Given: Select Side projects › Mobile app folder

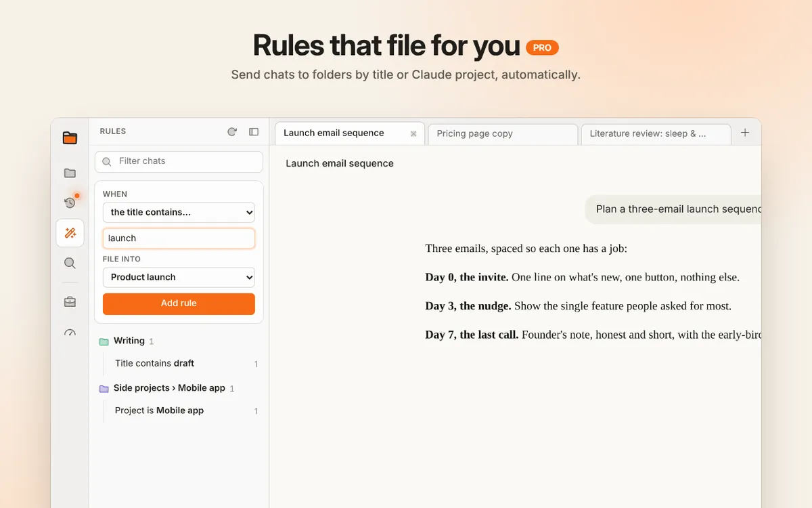Looking at the screenshot, I should pos(179,388).
